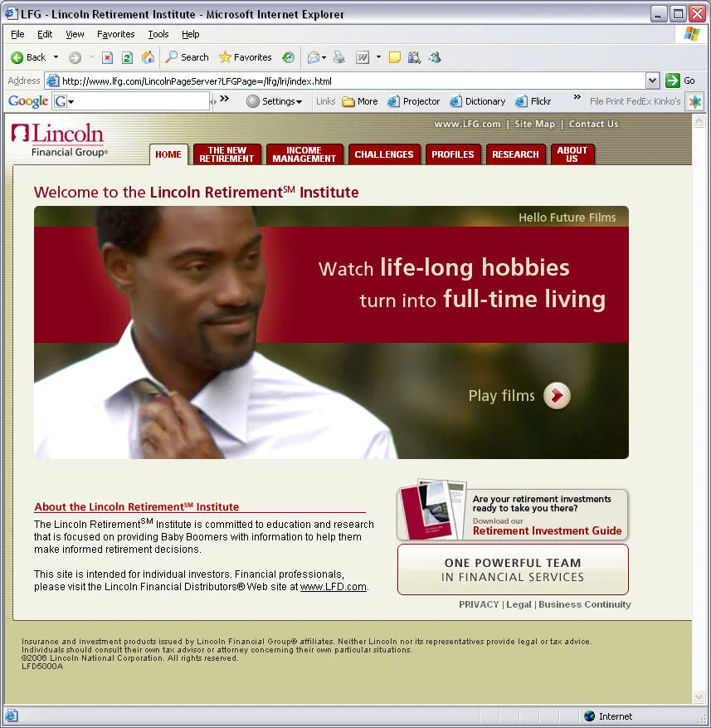Click the page scrollbar down arrow

pos(699,696)
